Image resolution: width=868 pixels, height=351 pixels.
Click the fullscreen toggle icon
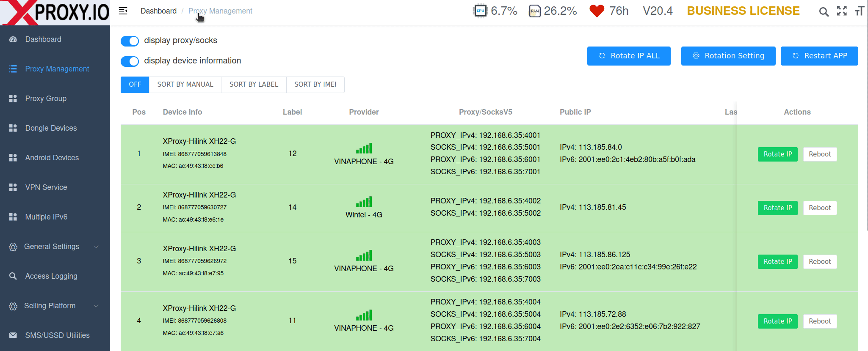(842, 11)
